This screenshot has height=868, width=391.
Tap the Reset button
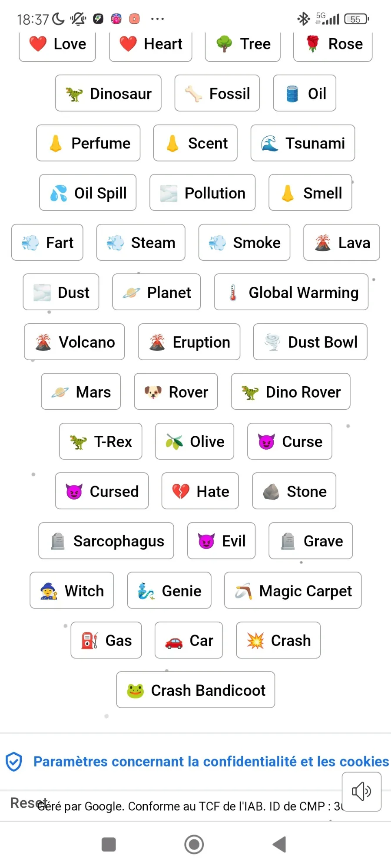point(26,803)
